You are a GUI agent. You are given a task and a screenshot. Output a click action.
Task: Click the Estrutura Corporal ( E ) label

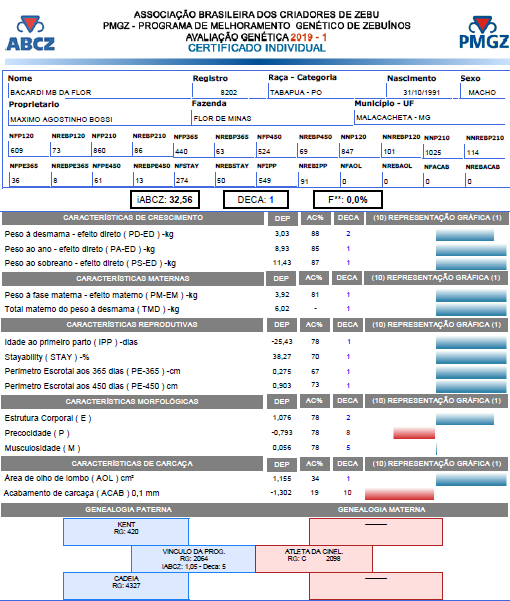pyautogui.click(x=48, y=418)
